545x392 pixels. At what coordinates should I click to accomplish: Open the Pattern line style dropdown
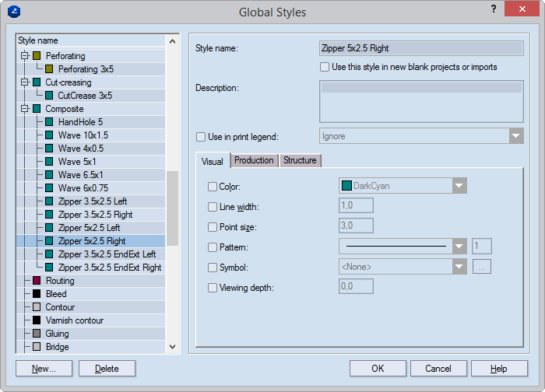459,247
